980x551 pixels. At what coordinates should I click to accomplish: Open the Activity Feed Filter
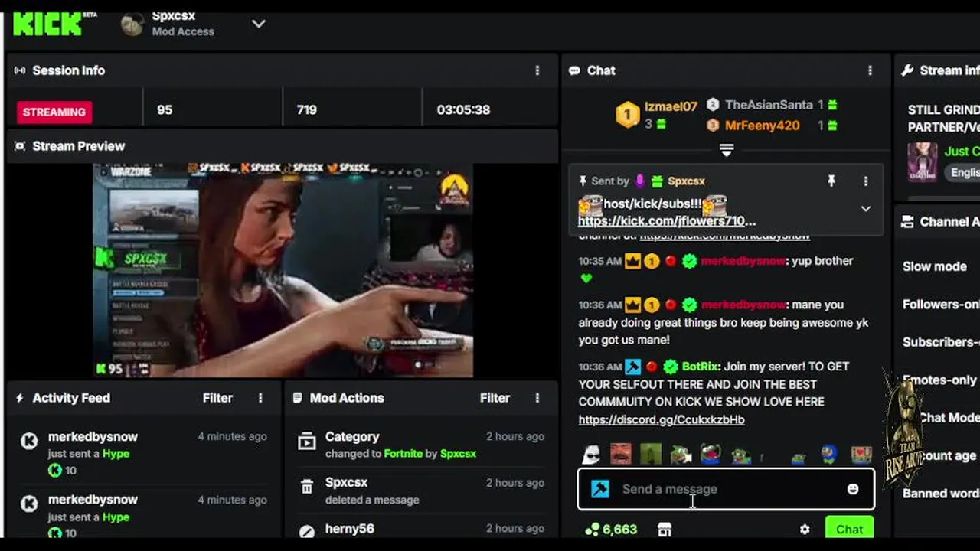pyautogui.click(x=217, y=398)
